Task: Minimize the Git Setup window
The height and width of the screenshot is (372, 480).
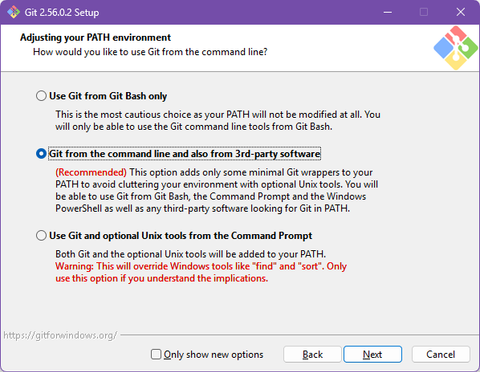Action: pyautogui.click(x=388, y=12)
